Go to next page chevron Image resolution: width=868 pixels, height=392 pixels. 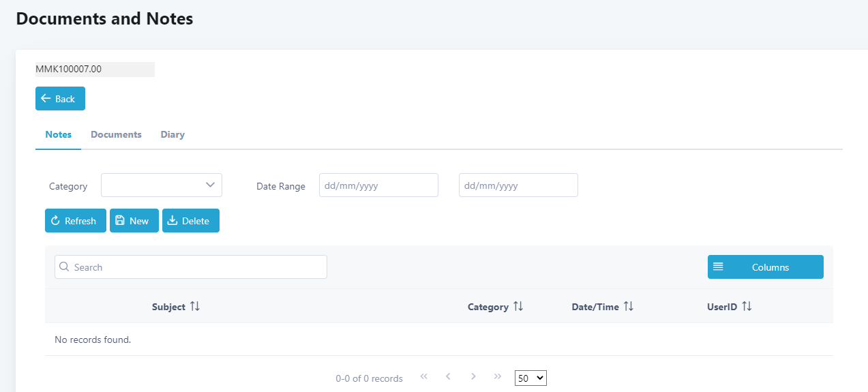pyautogui.click(x=473, y=377)
